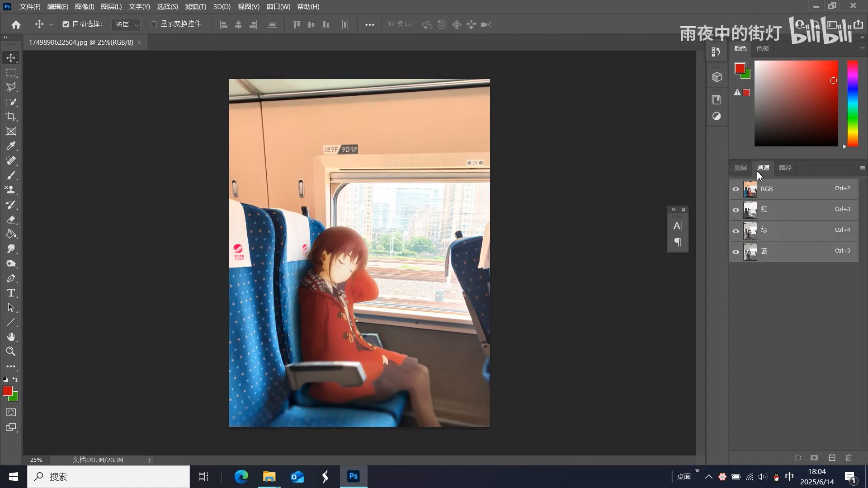
Task: Select the Smudge tool
Action: coord(11,249)
